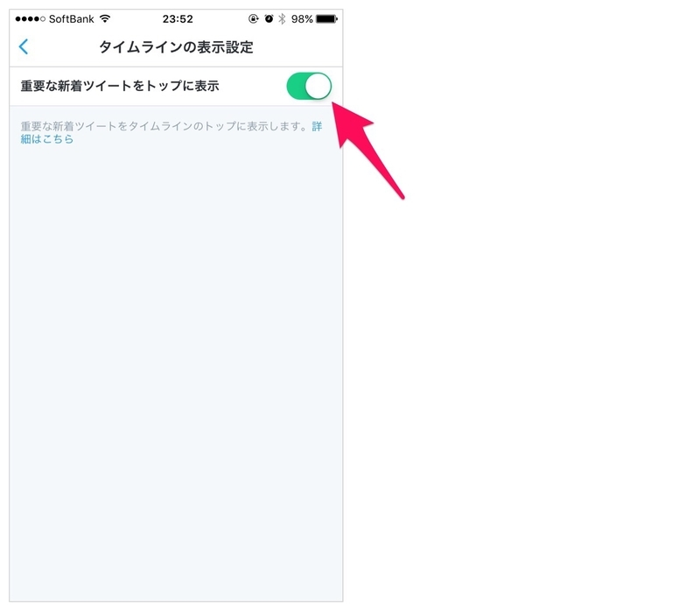This screenshot has height=611, width=700.
Task: Tap the signal strength dots
Action: (30, 19)
